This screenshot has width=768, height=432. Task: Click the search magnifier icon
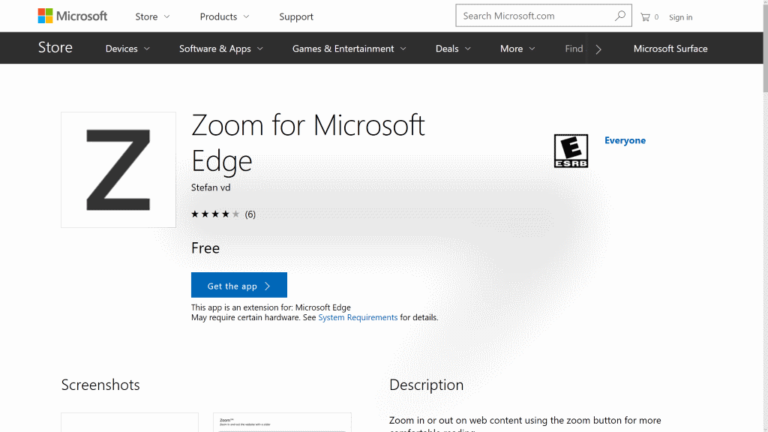point(620,16)
